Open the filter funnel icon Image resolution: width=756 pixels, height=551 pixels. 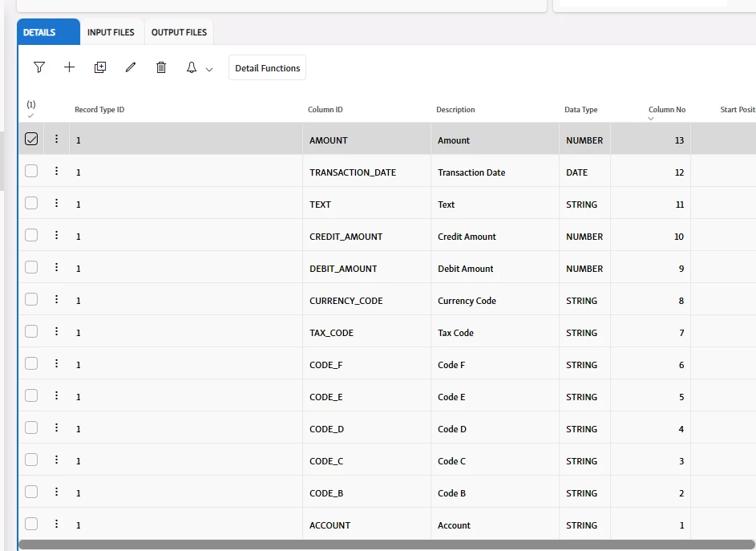point(39,67)
